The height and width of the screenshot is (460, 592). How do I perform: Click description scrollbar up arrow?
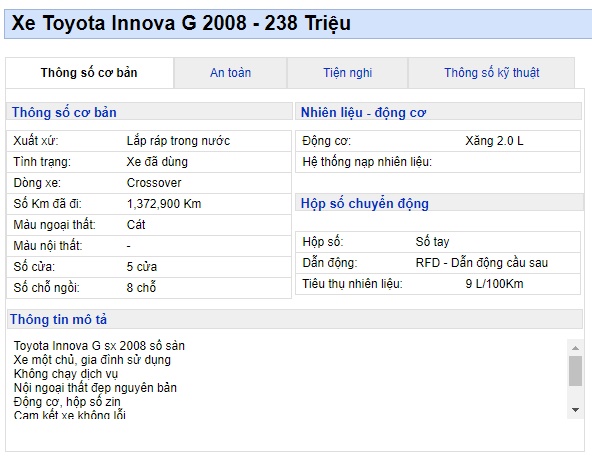pos(575,348)
